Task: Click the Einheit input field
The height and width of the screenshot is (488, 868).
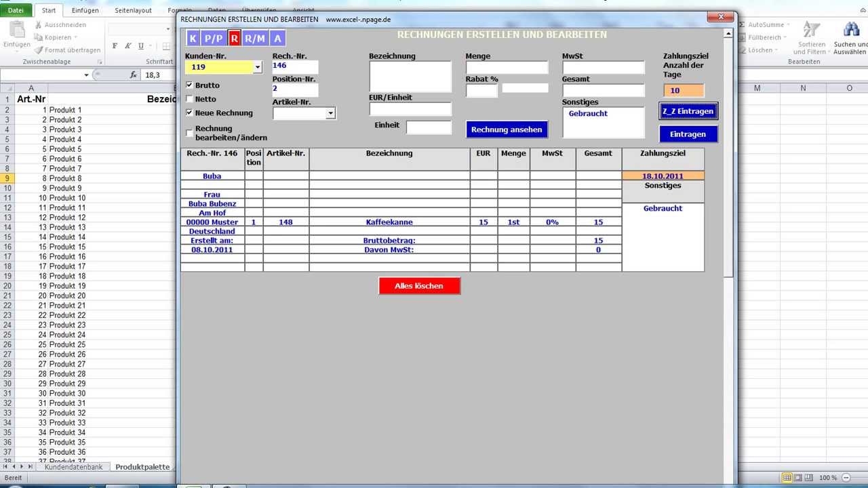Action: [x=429, y=127]
